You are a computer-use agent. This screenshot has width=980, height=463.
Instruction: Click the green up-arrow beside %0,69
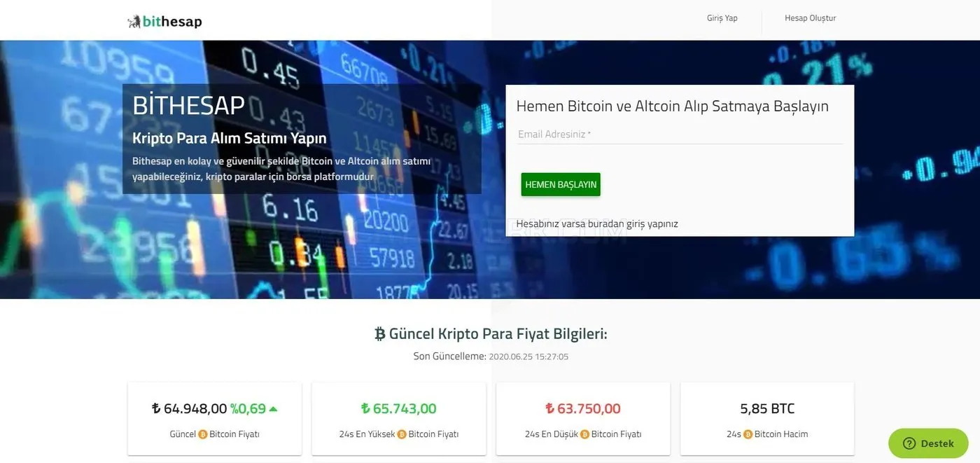(x=273, y=409)
